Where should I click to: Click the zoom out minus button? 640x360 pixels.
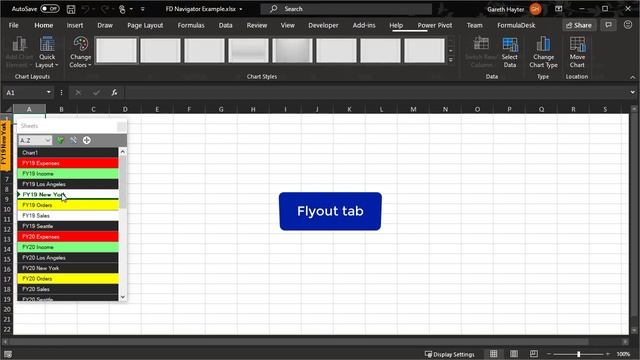pyautogui.click(x=549, y=354)
